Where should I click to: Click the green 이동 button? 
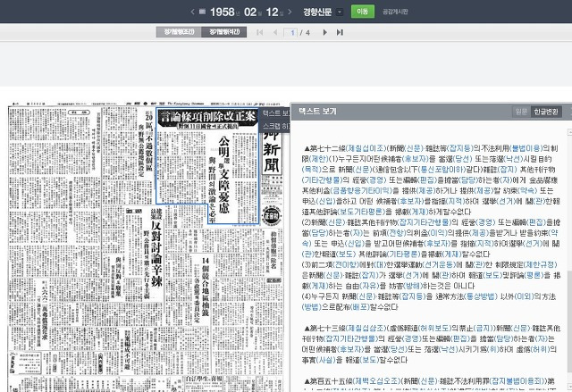click(363, 12)
